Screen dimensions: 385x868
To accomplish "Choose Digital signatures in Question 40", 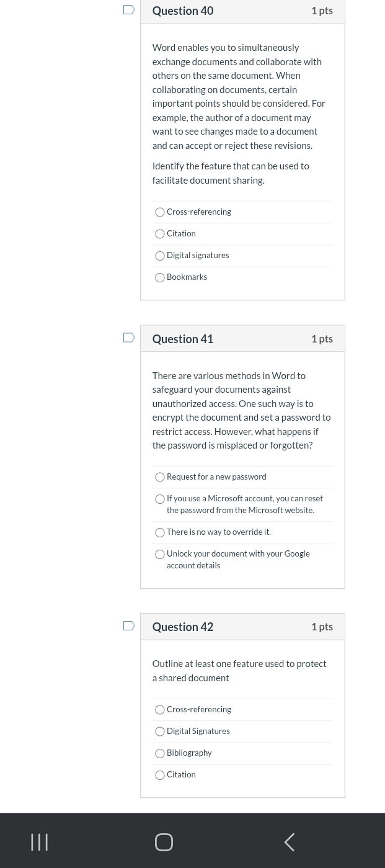I will (160, 256).
